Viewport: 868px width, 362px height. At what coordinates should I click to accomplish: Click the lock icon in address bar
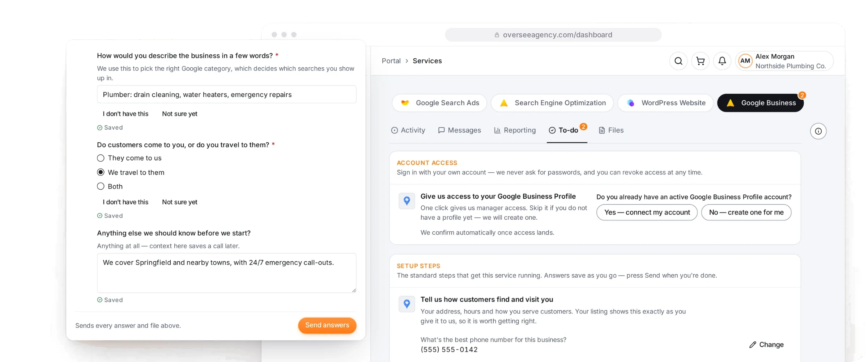497,35
